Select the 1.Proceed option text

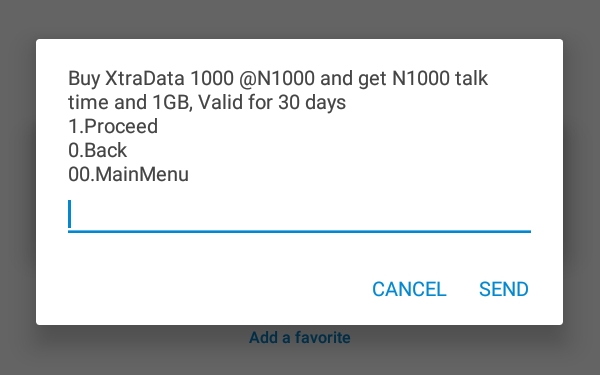(113, 126)
